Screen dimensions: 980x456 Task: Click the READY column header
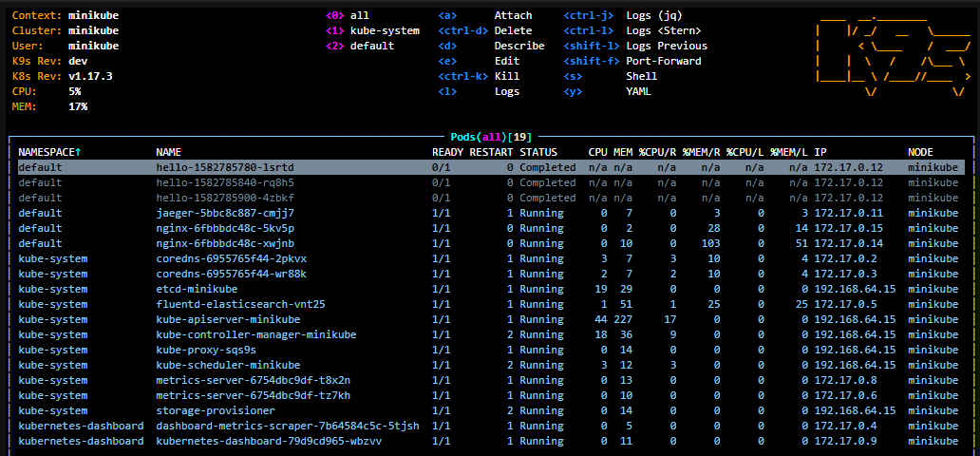pos(447,152)
